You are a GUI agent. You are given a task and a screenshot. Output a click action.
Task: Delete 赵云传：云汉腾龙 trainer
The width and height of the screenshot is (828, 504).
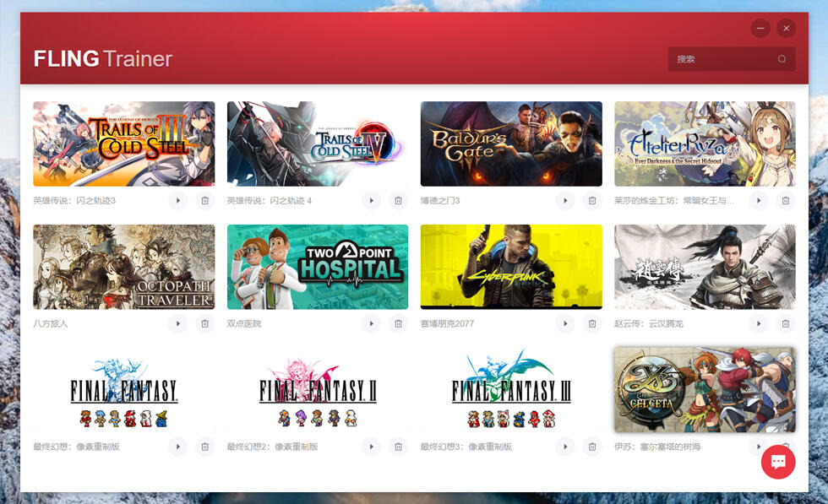786,323
